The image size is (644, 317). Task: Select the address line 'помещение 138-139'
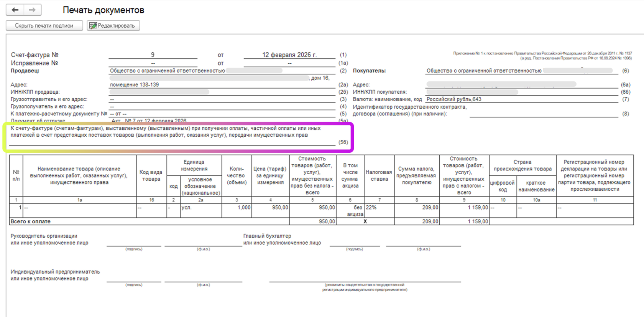[135, 84]
